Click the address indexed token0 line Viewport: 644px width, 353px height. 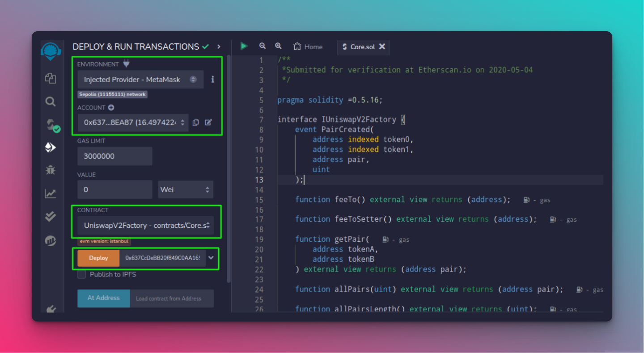pos(363,139)
